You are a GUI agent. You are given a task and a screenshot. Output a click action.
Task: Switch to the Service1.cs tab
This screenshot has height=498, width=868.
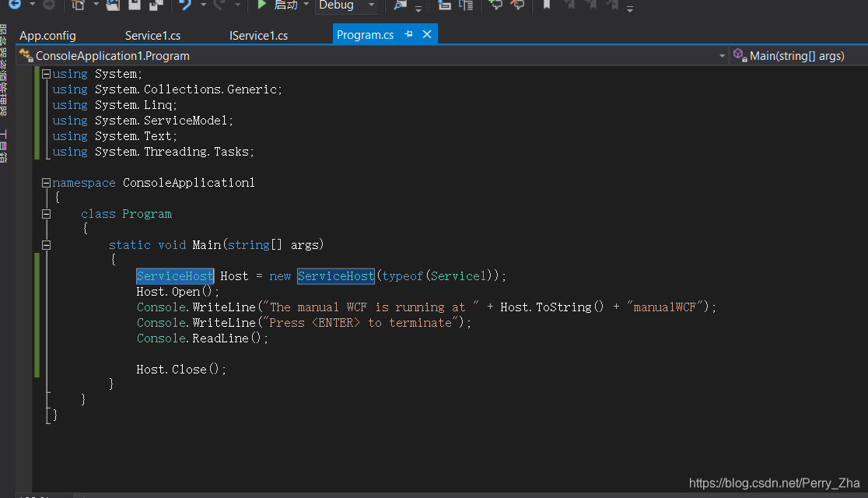click(152, 36)
